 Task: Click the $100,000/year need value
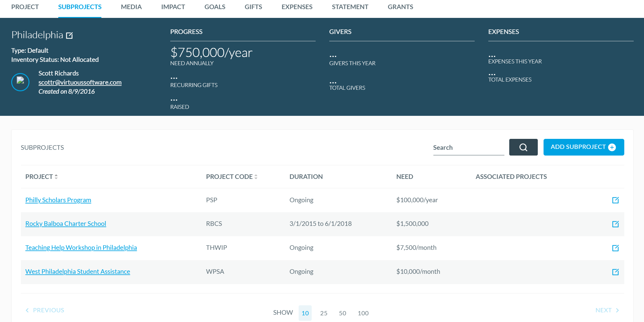coord(417,200)
